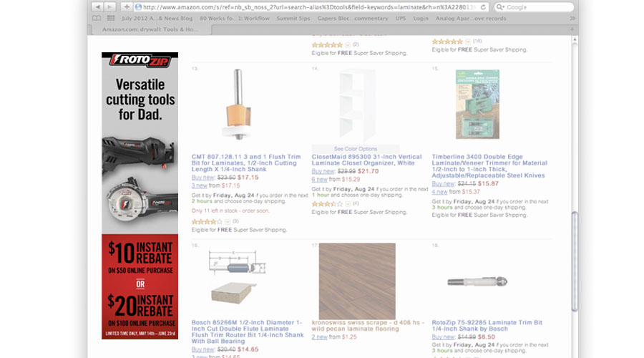Open the UPS bookmark

[401, 19]
